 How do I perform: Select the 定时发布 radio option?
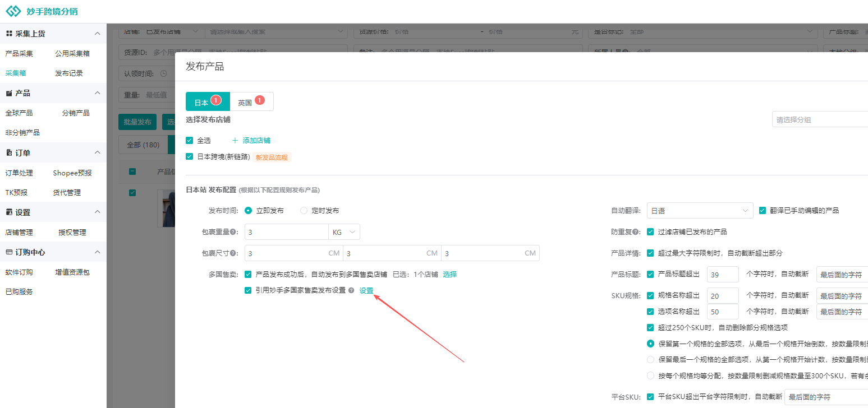304,211
